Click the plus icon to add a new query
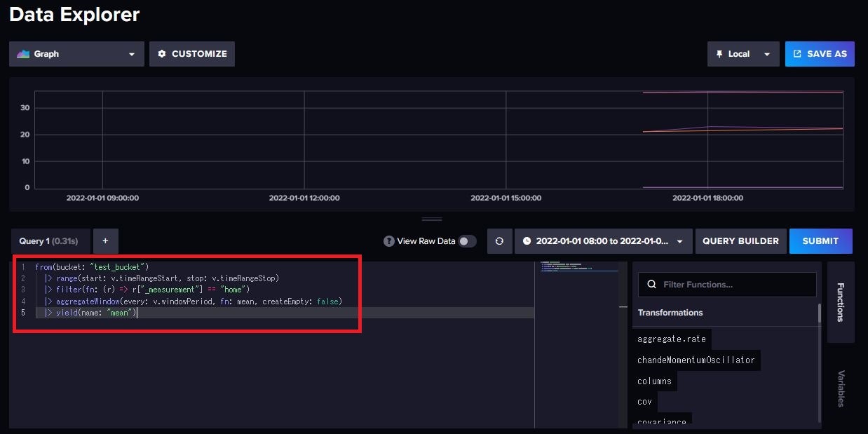Screen dimensions: 868x434 [105, 240]
